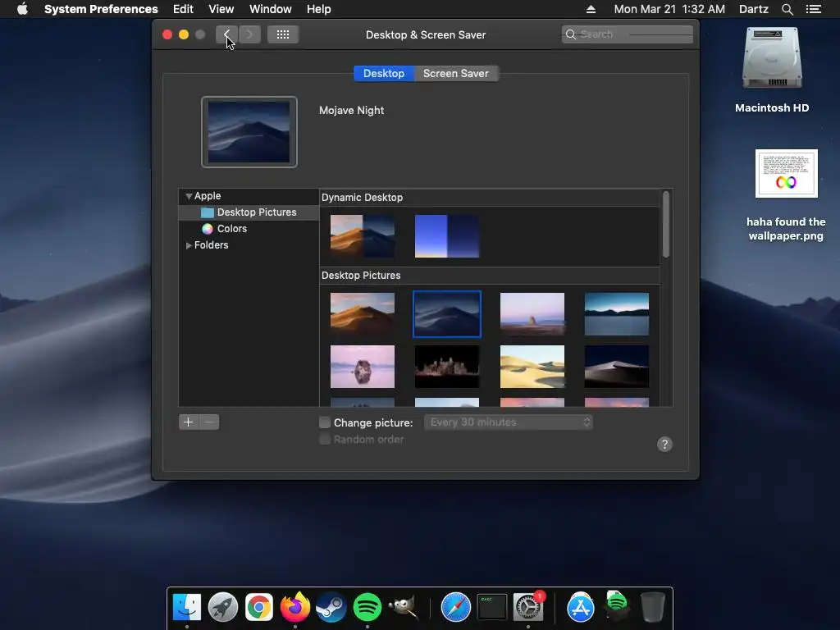Image resolution: width=840 pixels, height=630 pixels.
Task: Click the back navigation arrow in toolbar
Action: click(x=226, y=34)
